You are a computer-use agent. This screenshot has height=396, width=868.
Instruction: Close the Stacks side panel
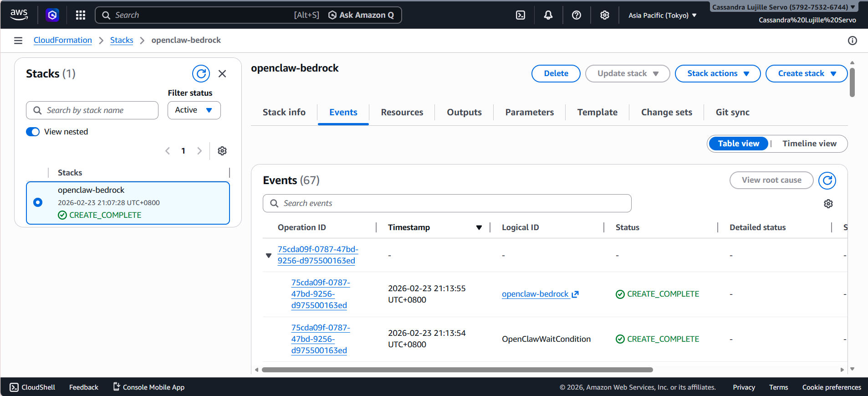222,73
